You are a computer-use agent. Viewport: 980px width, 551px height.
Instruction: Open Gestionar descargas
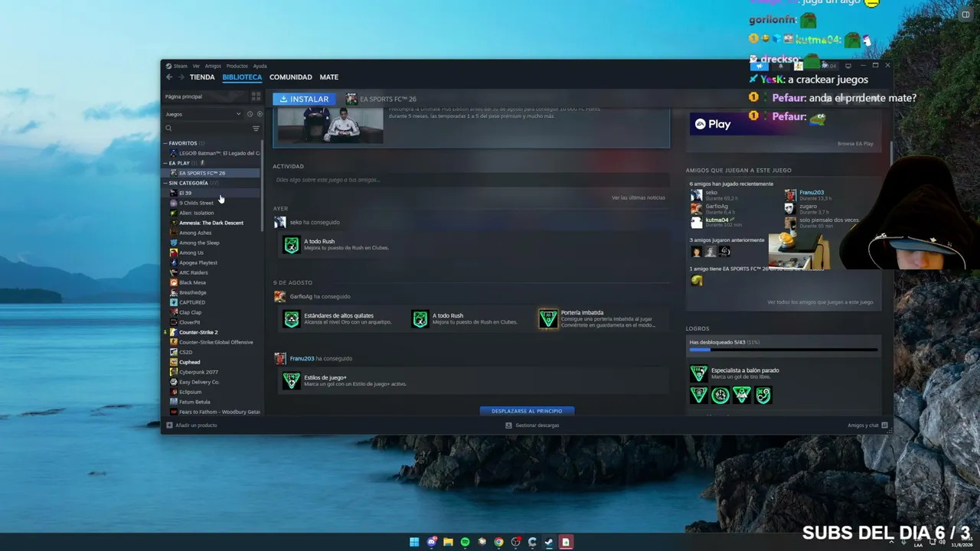532,425
